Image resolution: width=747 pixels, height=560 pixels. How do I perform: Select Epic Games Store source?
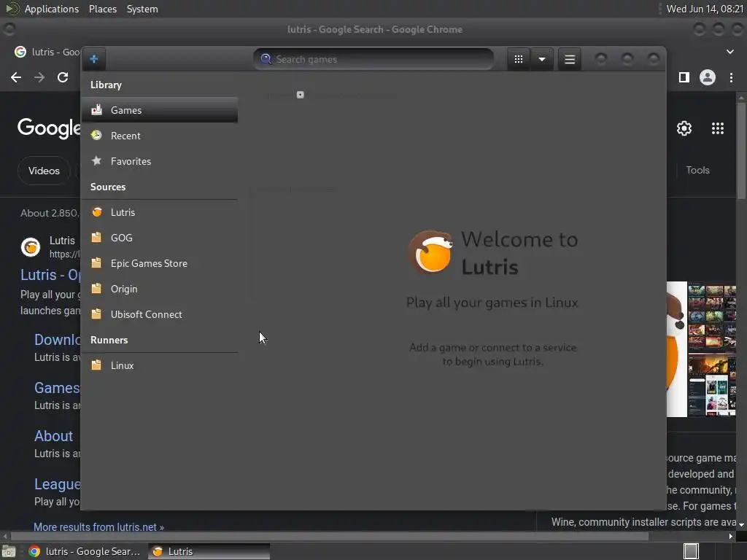pyautogui.click(x=160, y=263)
